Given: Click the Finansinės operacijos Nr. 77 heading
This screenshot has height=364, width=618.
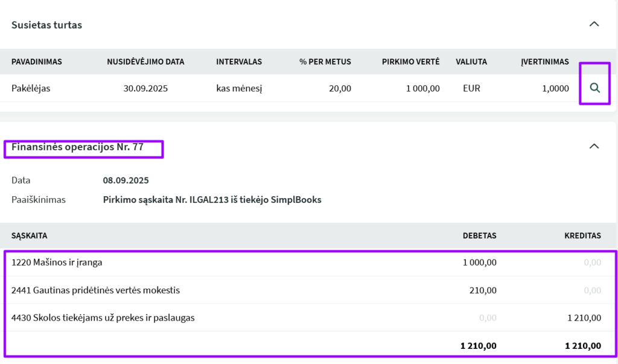Looking at the screenshot, I should [77, 146].
